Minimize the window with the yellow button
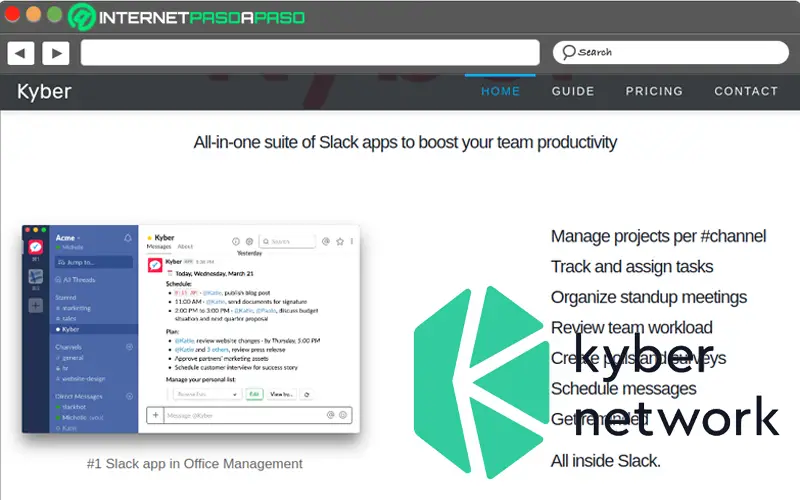Viewport: 800px width, 500px height. click(33, 15)
